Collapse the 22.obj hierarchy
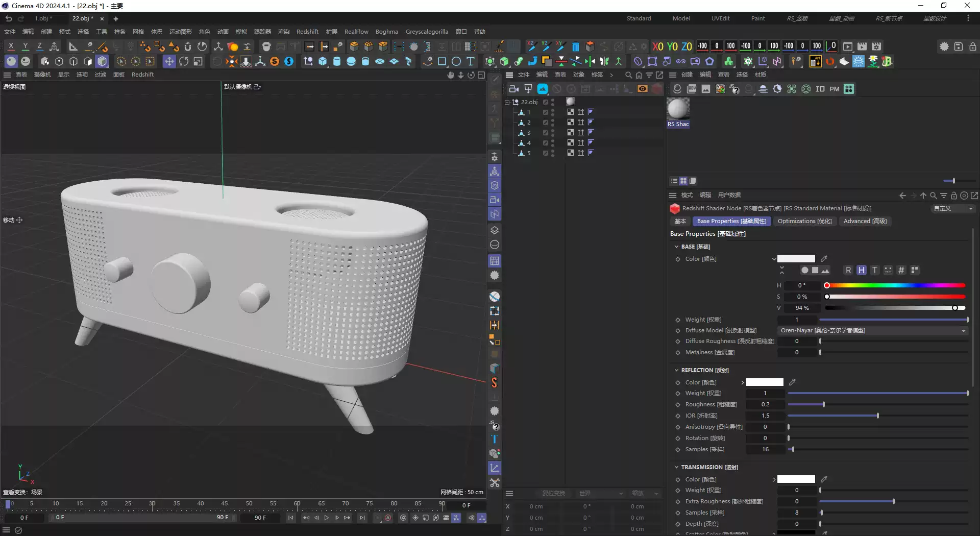Viewport: 980px width, 536px height. click(x=507, y=102)
